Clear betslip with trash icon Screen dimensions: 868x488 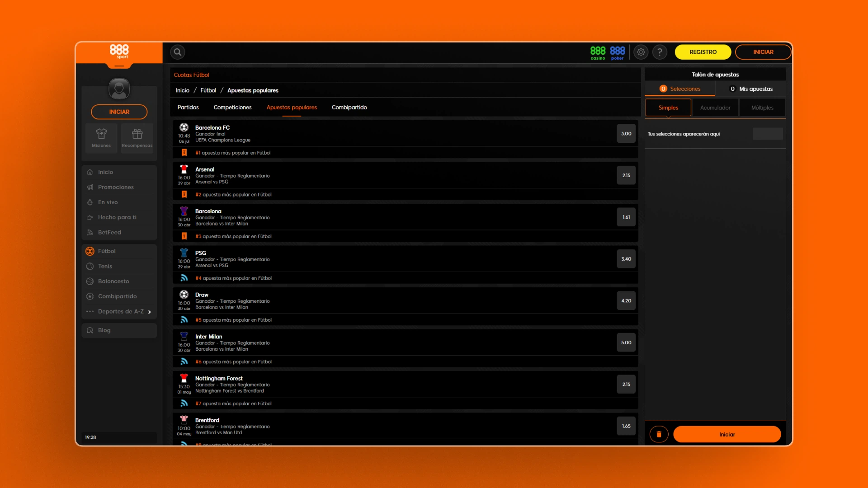click(x=659, y=434)
